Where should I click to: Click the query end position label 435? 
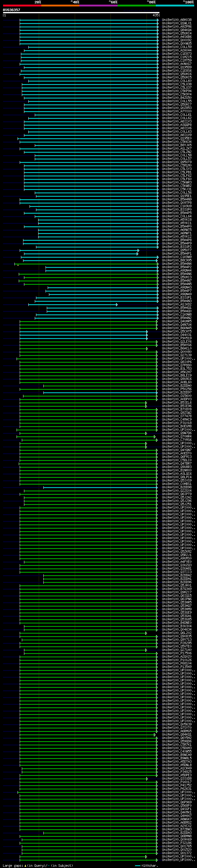[155, 15]
